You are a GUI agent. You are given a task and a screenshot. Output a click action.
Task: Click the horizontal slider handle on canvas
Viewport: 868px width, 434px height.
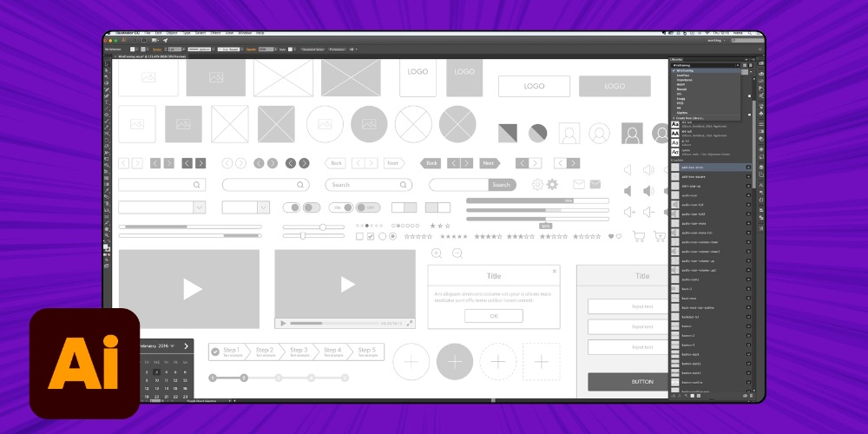322,227
